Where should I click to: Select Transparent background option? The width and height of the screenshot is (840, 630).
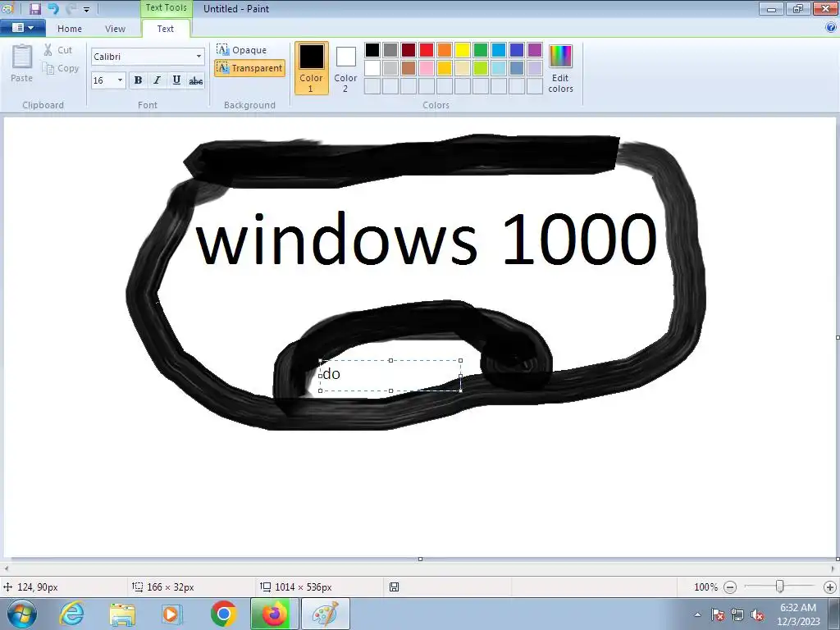(249, 68)
